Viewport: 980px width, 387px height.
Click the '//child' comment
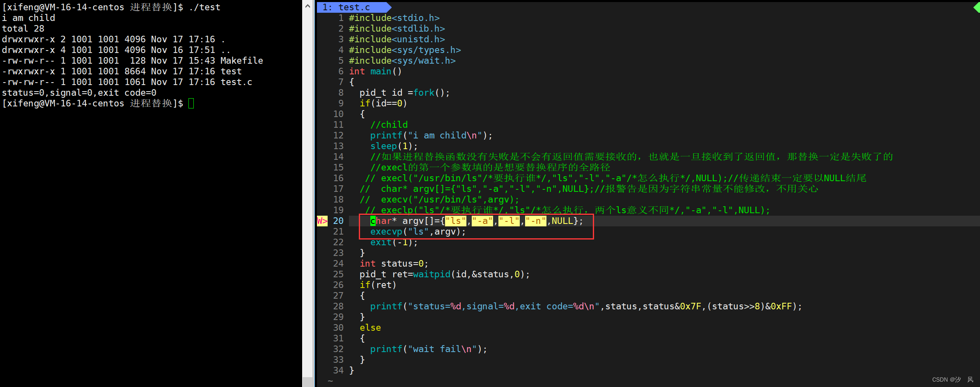pyautogui.click(x=389, y=125)
